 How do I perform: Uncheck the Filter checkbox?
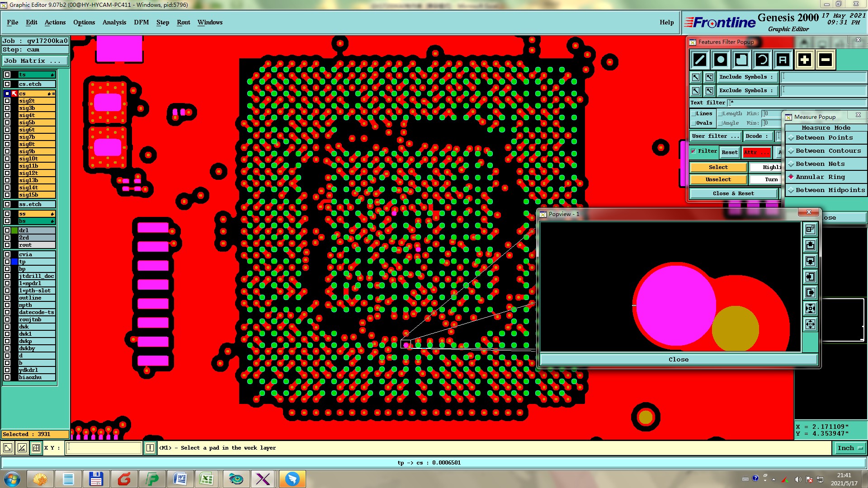click(693, 151)
